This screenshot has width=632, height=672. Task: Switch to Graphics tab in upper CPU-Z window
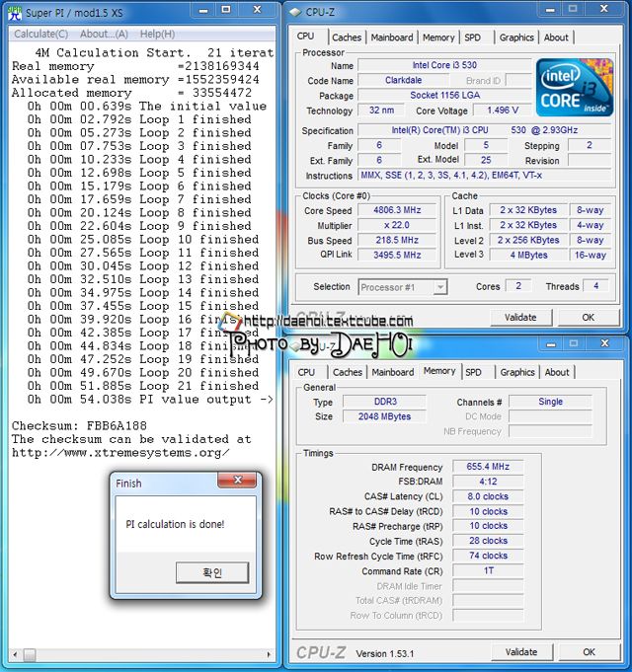coord(516,37)
